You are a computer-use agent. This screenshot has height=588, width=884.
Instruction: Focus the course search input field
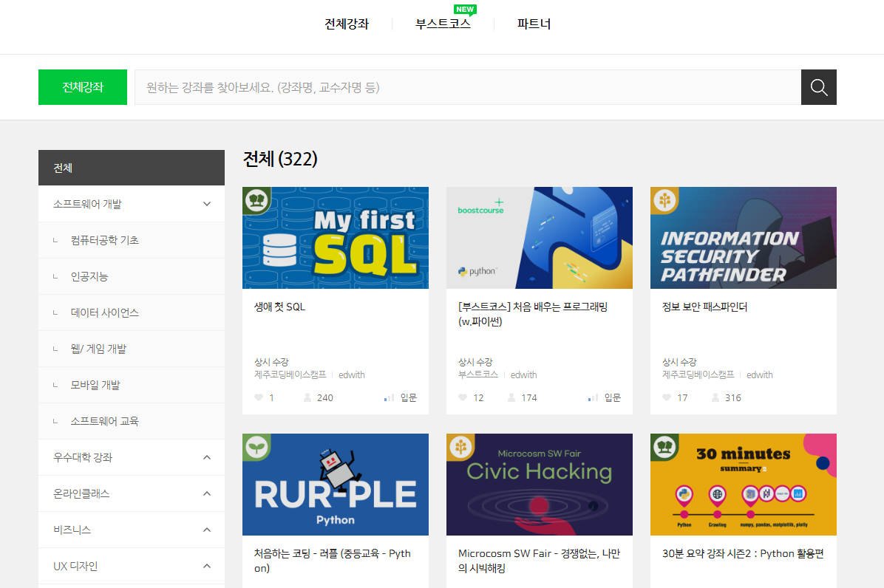tap(467, 87)
